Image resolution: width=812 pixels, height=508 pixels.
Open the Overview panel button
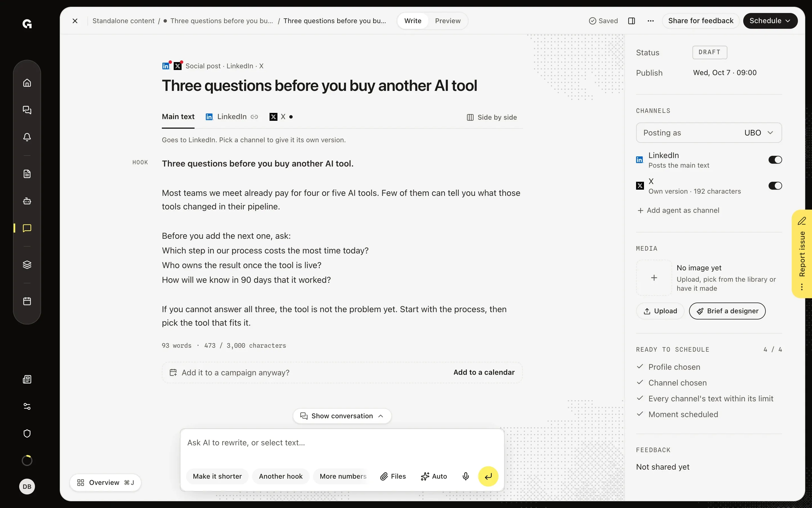[x=105, y=483]
